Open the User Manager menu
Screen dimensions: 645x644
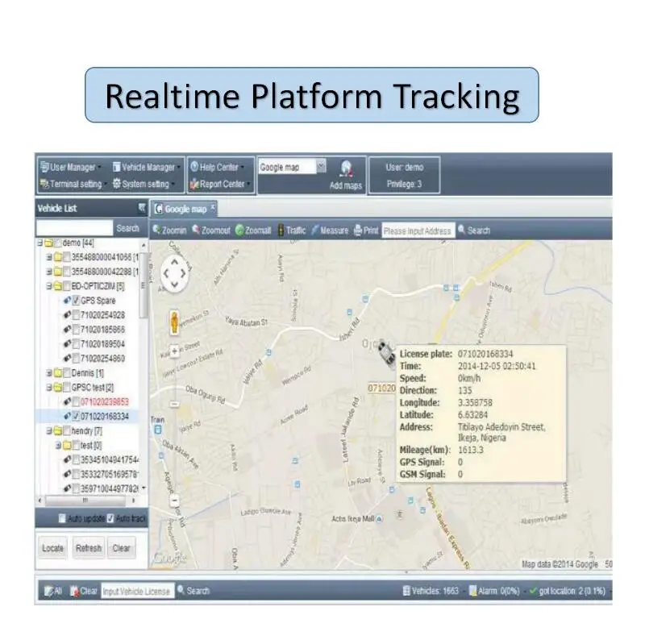[x=70, y=168]
